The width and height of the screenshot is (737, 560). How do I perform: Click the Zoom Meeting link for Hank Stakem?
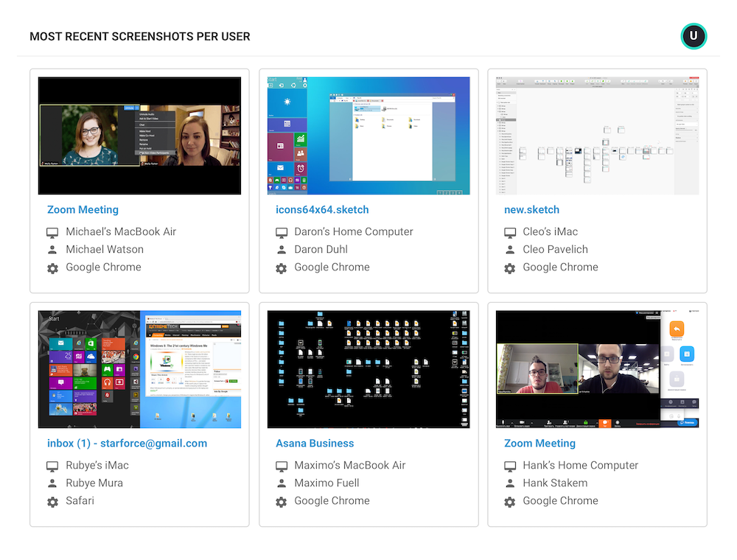tap(539, 443)
